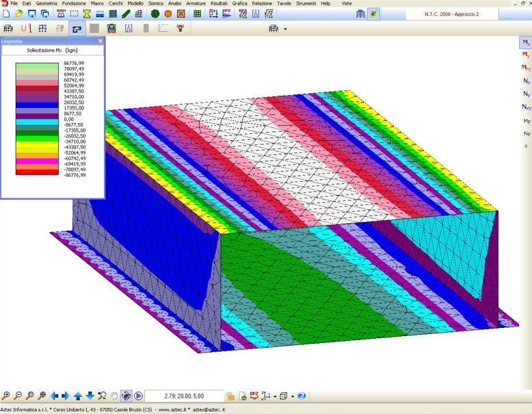532x414 pixels.
Task: Expand the axes options dropdown arrow
Action: tap(274, 396)
